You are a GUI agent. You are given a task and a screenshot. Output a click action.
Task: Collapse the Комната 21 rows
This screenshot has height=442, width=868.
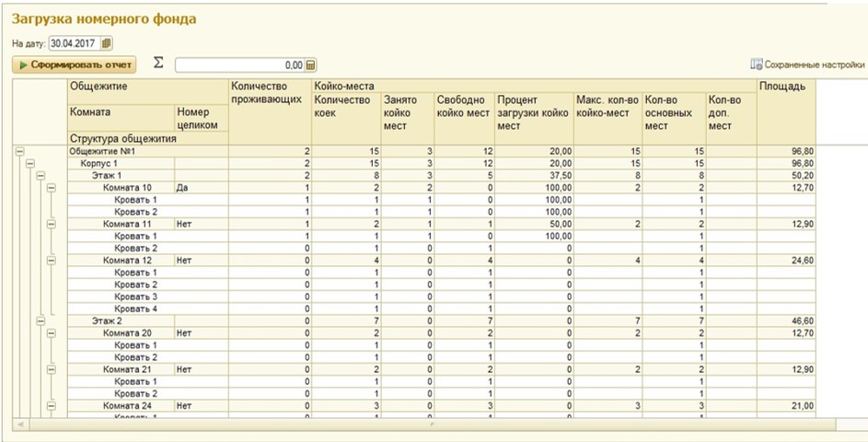pyautogui.click(x=51, y=368)
